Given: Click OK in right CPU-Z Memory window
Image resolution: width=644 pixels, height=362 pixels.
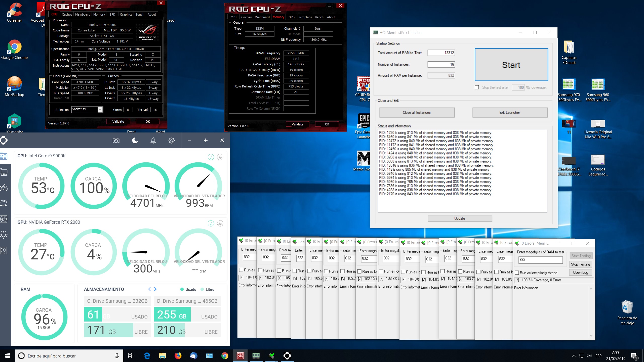Looking at the screenshot, I should click(327, 124).
